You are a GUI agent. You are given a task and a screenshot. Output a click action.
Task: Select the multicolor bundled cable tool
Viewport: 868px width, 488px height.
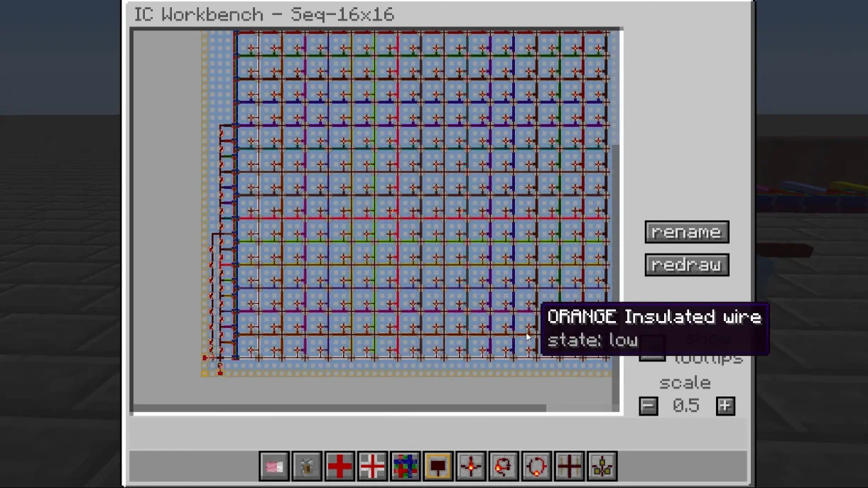pos(405,467)
